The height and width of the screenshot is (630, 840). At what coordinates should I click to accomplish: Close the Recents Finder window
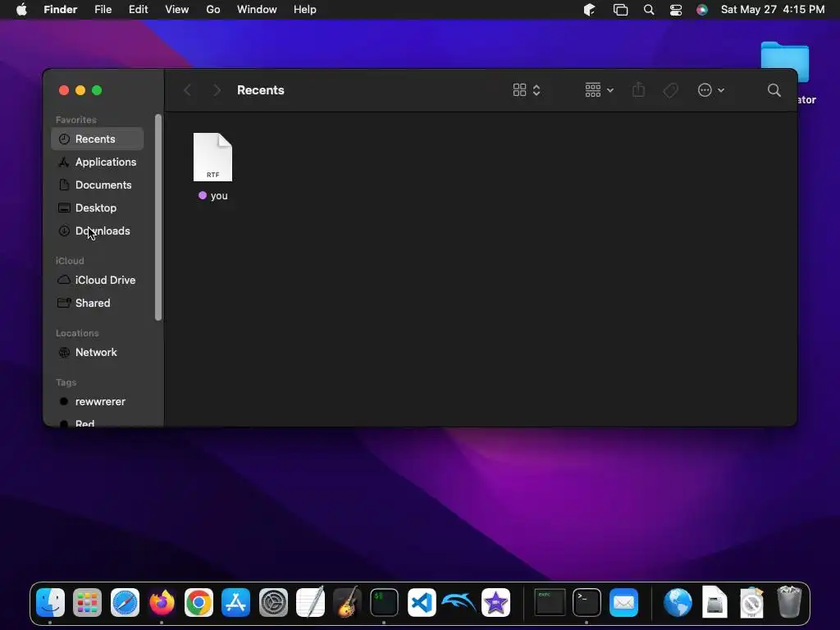(x=64, y=90)
